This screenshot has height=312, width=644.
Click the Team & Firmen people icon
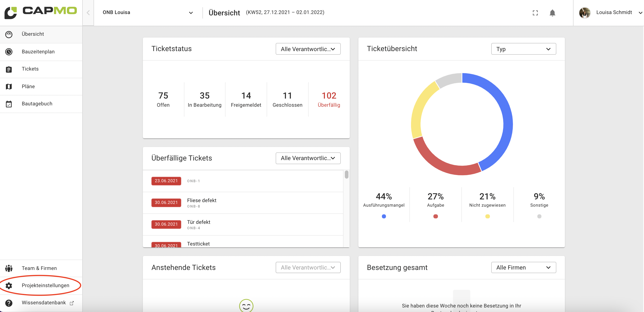pos(9,268)
